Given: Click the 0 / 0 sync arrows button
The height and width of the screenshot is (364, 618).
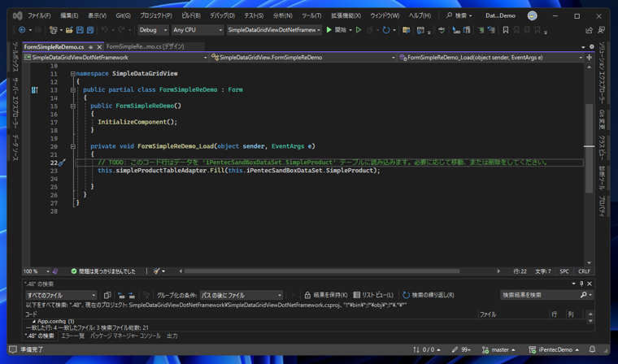Looking at the screenshot, I should tap(426, 349).
